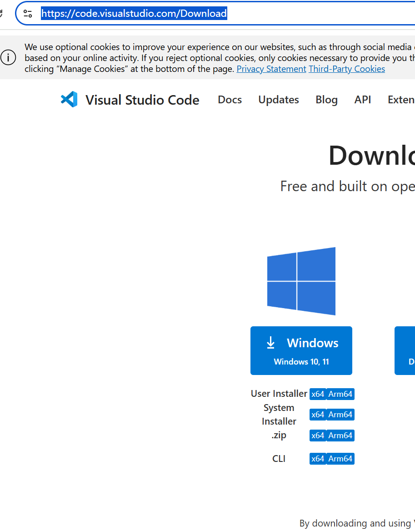This screenshot has height=532, width=415.
Task: Click the large Windows logo image
Action: pyautogui.click(x=301, y=281)
